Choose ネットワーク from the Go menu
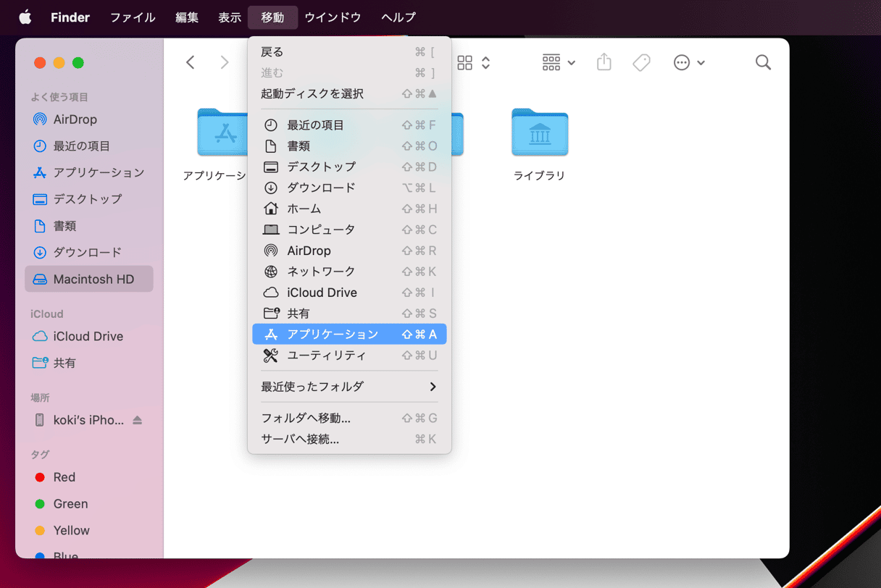 coord(349,272)
